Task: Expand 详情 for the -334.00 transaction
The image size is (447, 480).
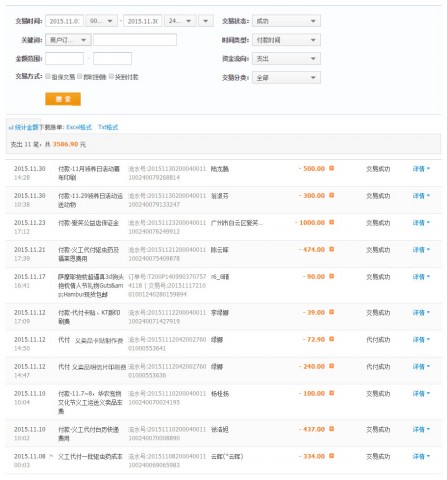Action: pyautogui.click(x=421, y=456)
